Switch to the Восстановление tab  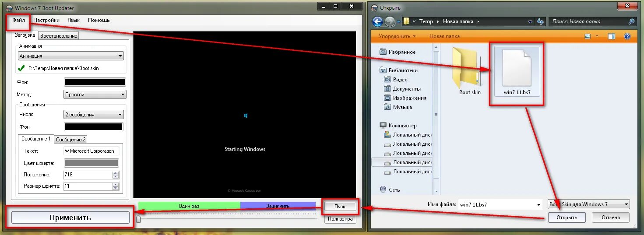59,36
